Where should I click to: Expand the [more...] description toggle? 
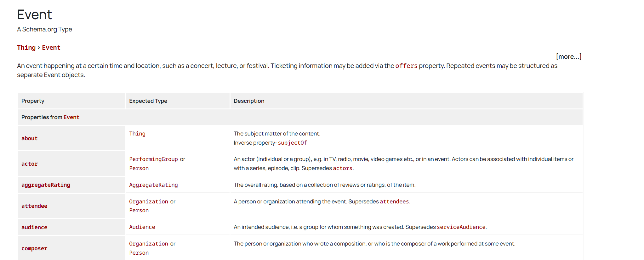coord(568,57)
